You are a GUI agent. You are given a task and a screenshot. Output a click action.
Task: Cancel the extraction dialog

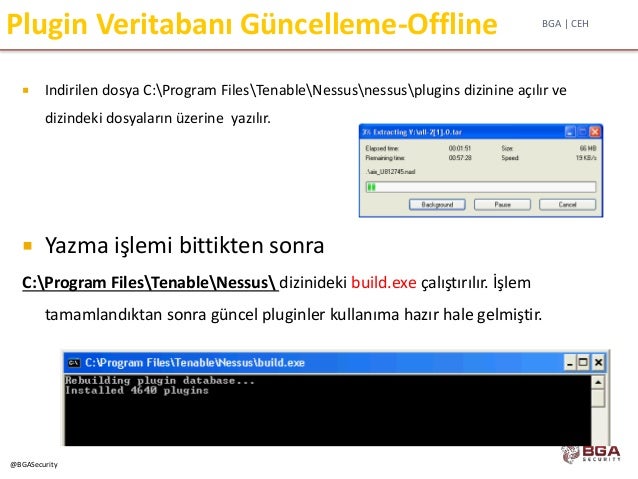(567, 204)
